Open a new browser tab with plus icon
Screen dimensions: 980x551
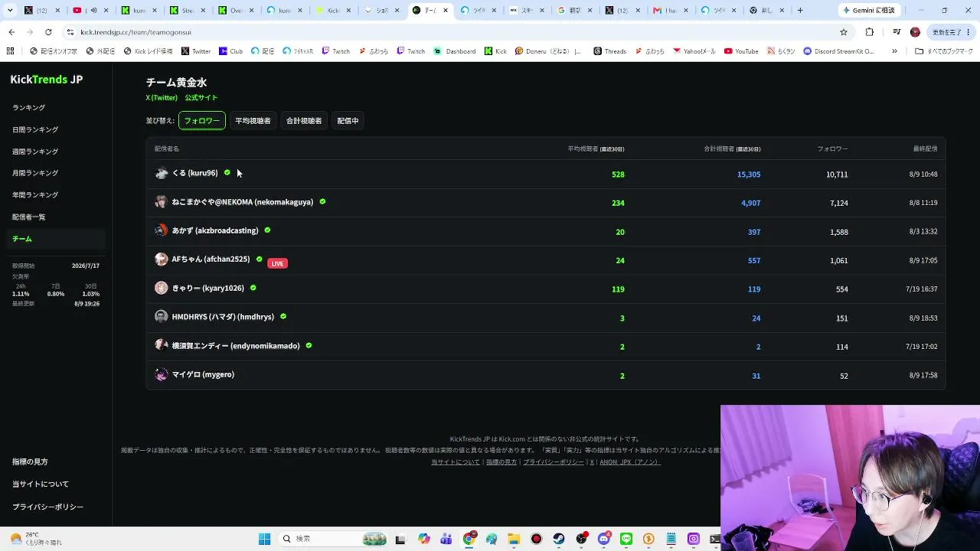point(800,10)
